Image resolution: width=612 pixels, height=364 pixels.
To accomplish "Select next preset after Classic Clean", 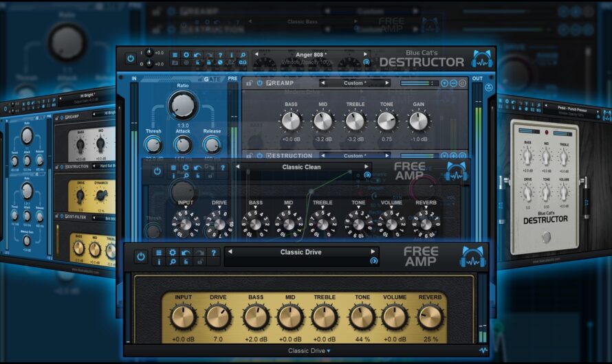I will [x=366, y=166].
